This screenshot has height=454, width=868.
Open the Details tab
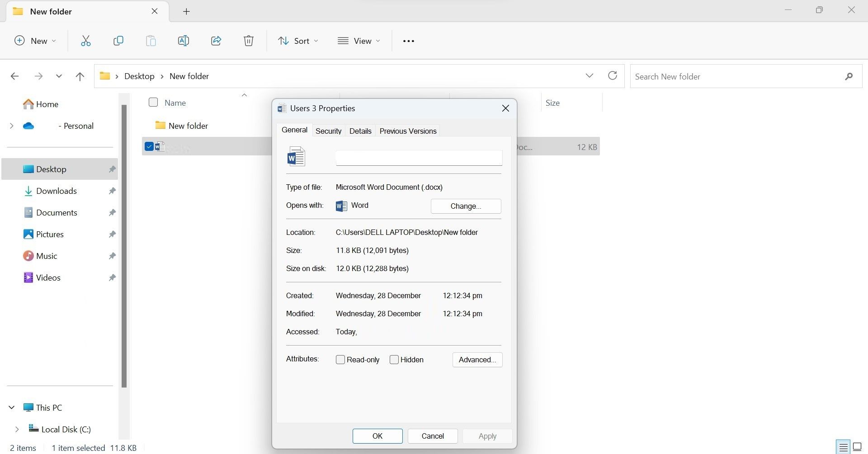[x=360, y=131]
